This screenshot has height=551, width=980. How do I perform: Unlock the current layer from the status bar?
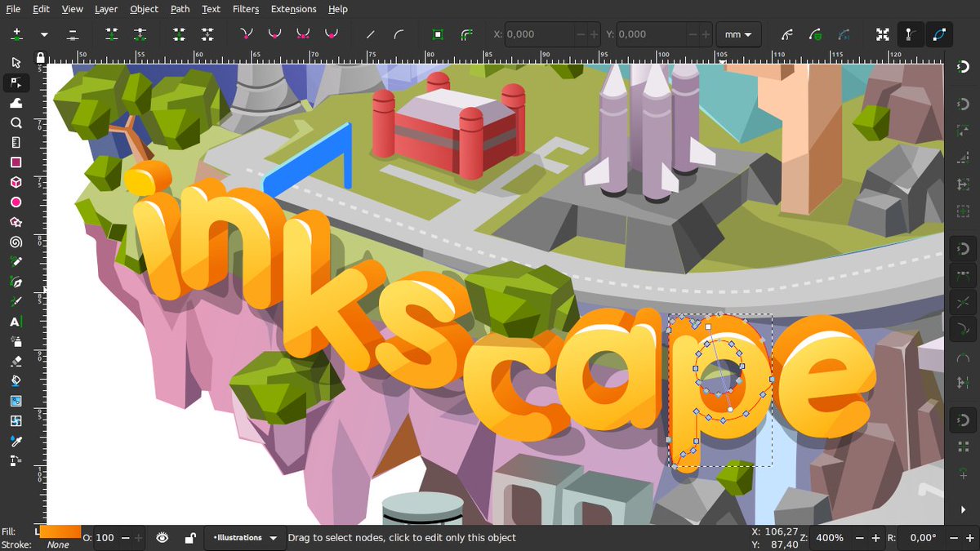click(x=190, y=538)
